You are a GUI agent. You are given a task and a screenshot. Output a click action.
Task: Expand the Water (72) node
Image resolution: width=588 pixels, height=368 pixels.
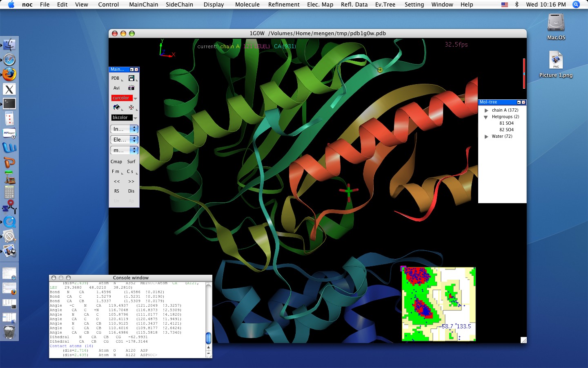point(486,137)
